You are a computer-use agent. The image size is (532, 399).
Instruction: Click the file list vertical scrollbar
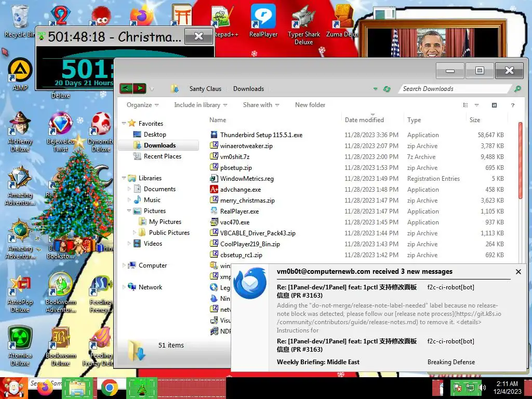521,161
